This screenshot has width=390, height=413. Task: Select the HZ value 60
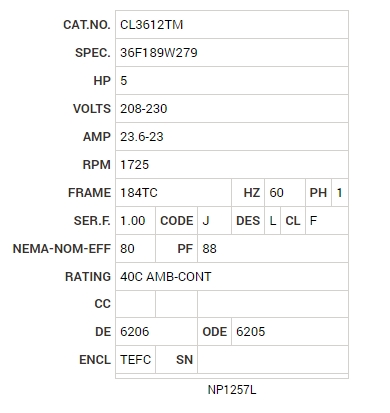click(x=276, y=193)
